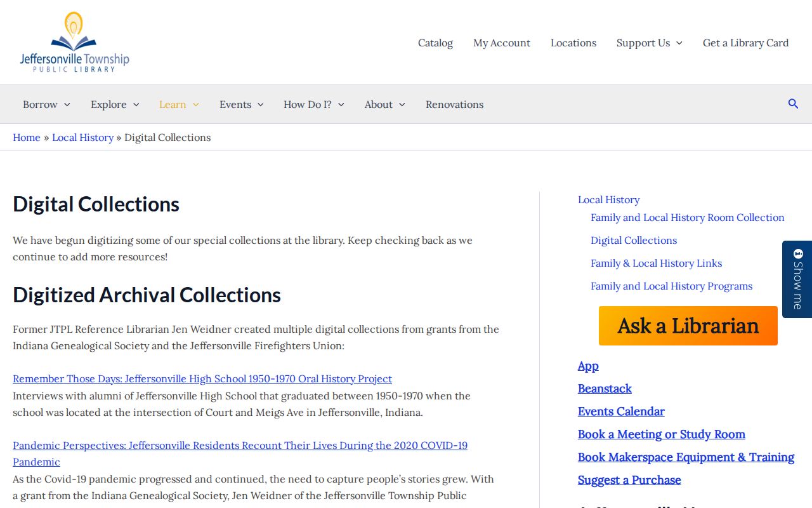Open the search magnifier icon
Image resolution: width=812 pixels, height=508 pixels.
(793, 104)
